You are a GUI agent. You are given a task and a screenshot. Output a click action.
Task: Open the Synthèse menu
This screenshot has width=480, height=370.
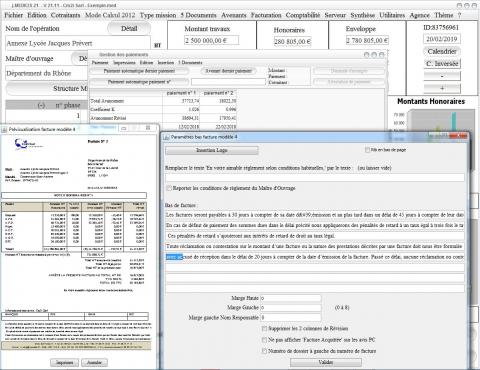point(363,15)
